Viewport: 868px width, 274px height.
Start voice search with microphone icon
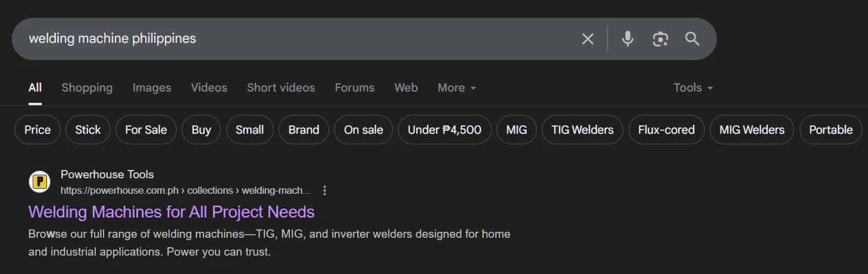pos(627,39)
